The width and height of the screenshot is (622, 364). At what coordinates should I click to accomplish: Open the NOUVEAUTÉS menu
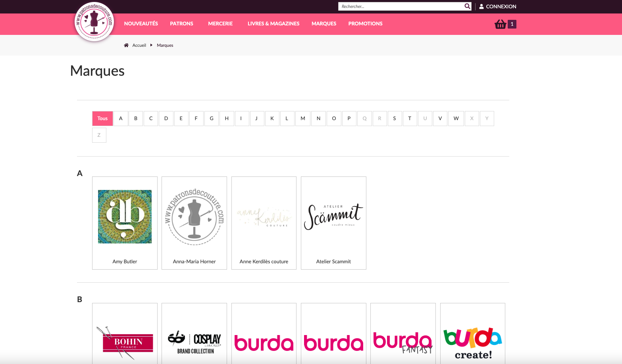tap(141, 24)
